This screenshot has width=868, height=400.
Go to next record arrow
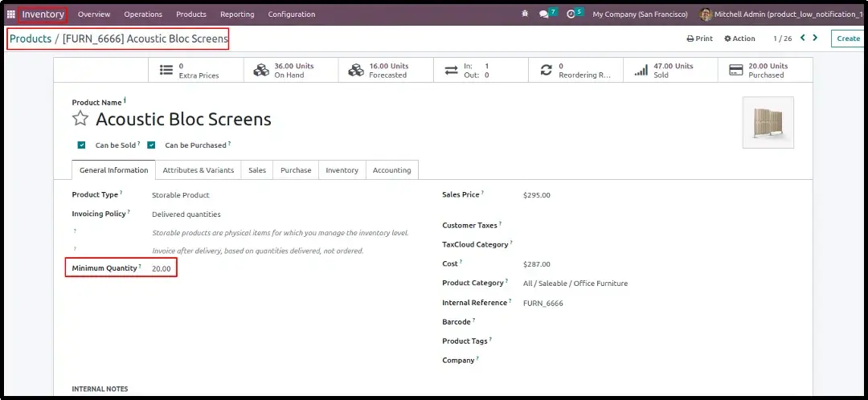pos(815,39)
